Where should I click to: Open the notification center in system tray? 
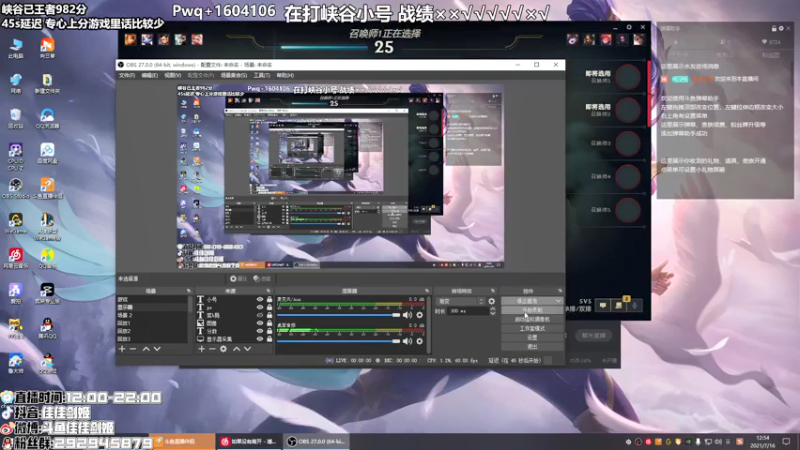pyautogui.click(x=786, y=441)
